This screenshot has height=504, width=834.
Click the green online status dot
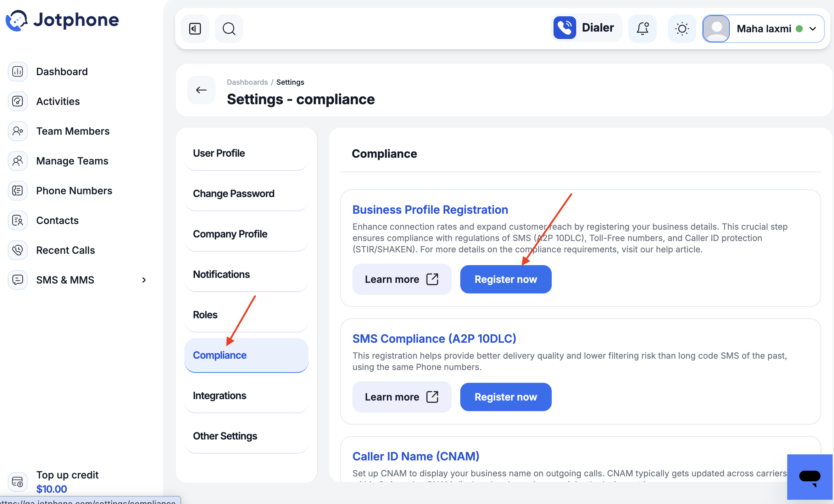click(799, 29)
